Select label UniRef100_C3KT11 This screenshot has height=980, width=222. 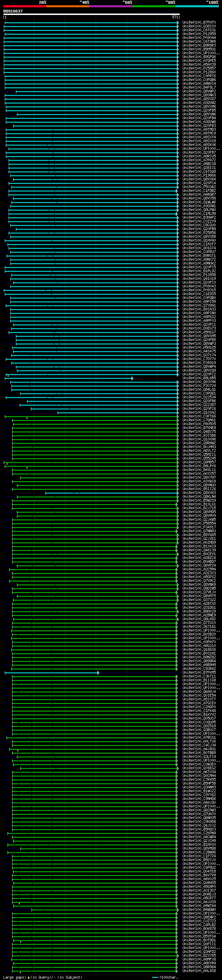pos(199,677)
